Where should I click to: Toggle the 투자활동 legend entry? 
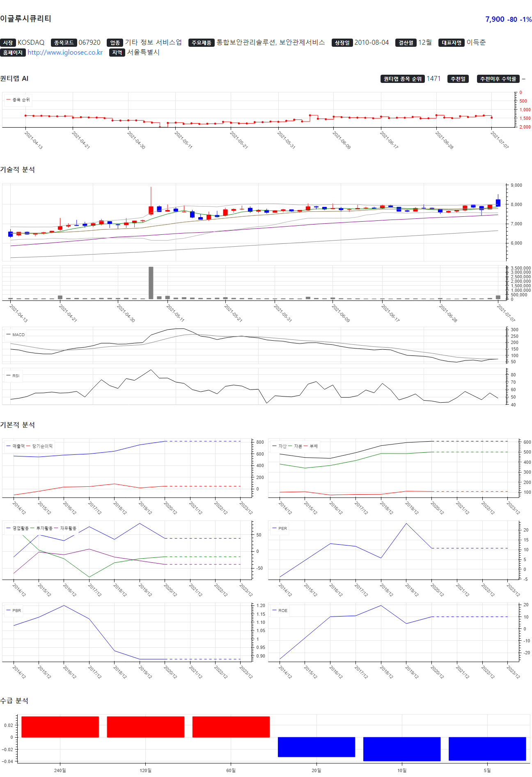(41, 528)
